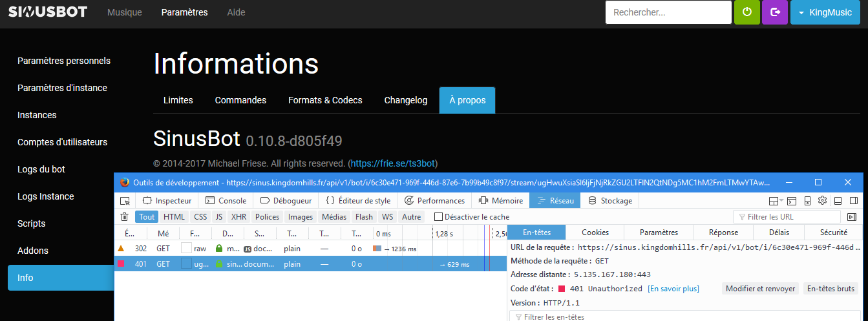Open the Changelog tab
Image resolution: width=868 pixels, height=321 pixels.
pos(406,100)
